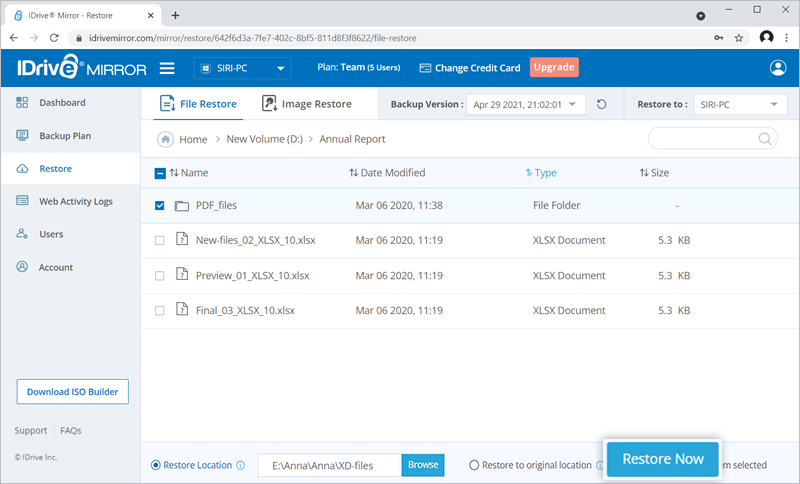Go to New Volume (D:) breadcrumb
The height and width of the screenshot is (484, 800).
pos(264,139)
